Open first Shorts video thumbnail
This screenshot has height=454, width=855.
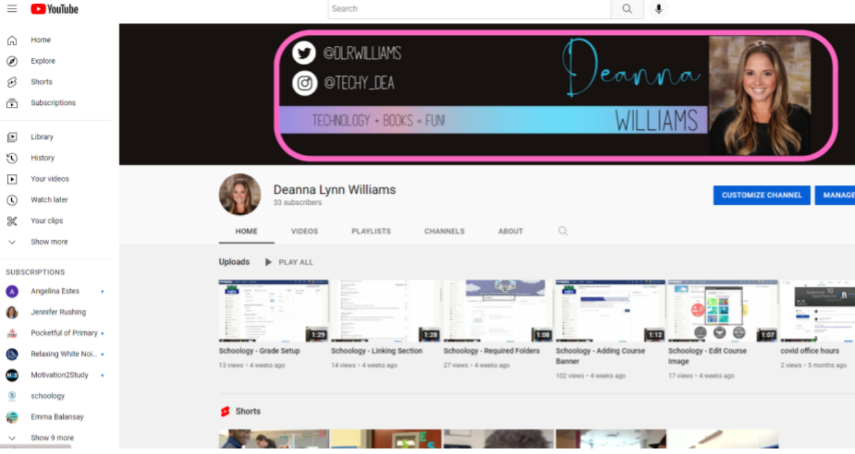(274, 439)
